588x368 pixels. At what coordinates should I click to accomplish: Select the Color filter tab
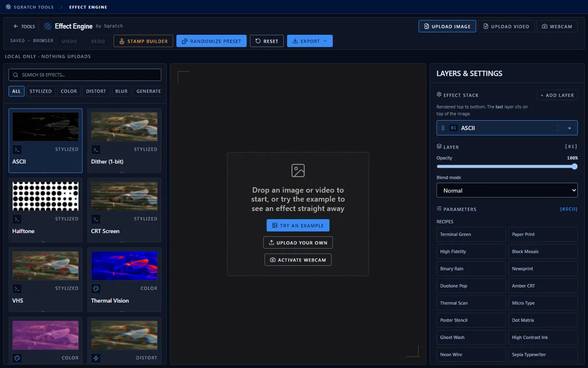(69, 91)
